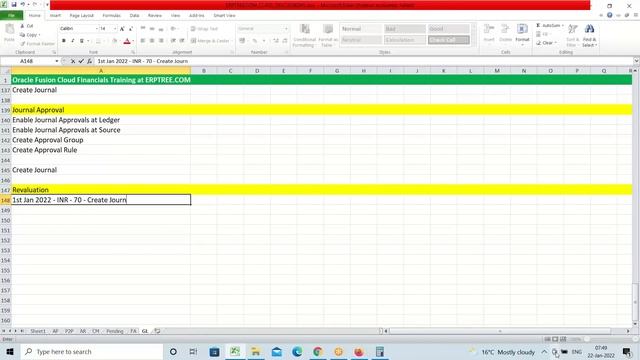Image resolution: width=640 pixels, height=360 pixels.
Task: Expand the formula bar
Action: coord(636,61)
